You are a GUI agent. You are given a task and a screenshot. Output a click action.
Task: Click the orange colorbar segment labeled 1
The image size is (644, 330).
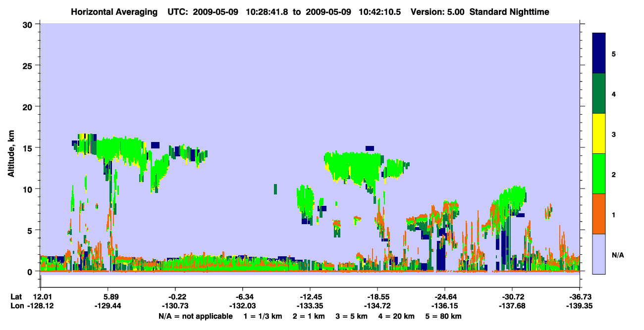pos(599,214)
